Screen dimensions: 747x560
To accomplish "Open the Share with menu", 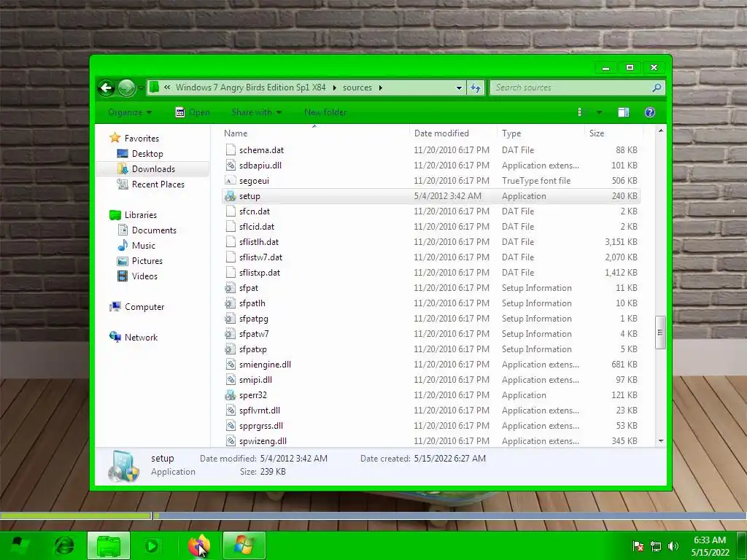I will click(x=256, y=112).
